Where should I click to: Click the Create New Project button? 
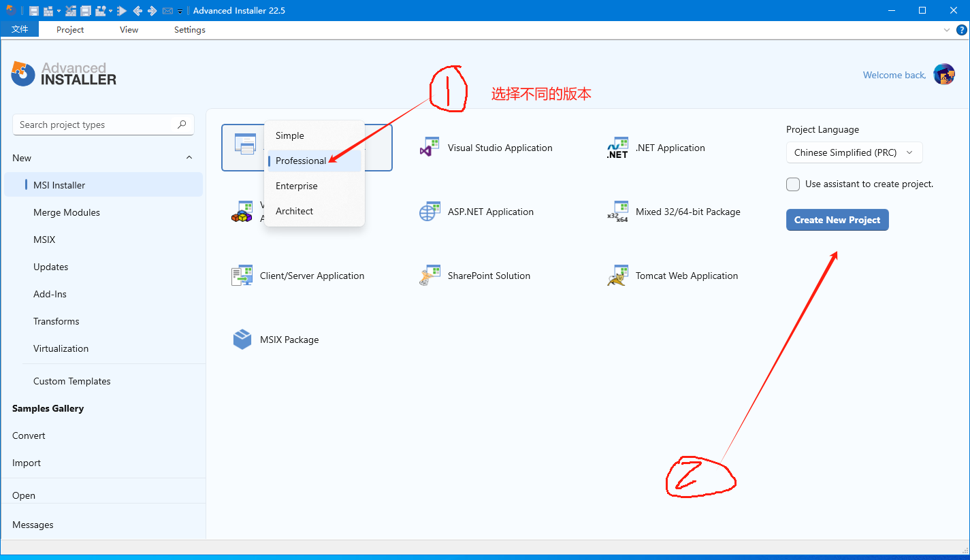coord(837,220)
